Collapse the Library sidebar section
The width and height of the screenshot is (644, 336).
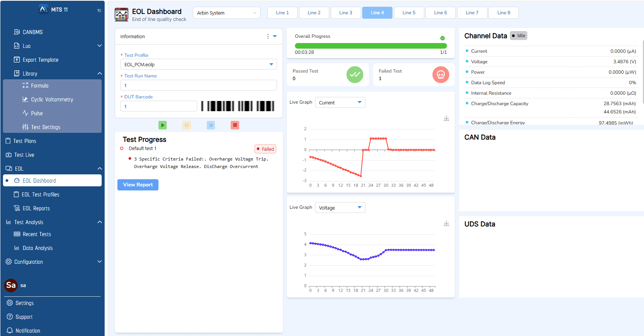[x=99, y=73]
